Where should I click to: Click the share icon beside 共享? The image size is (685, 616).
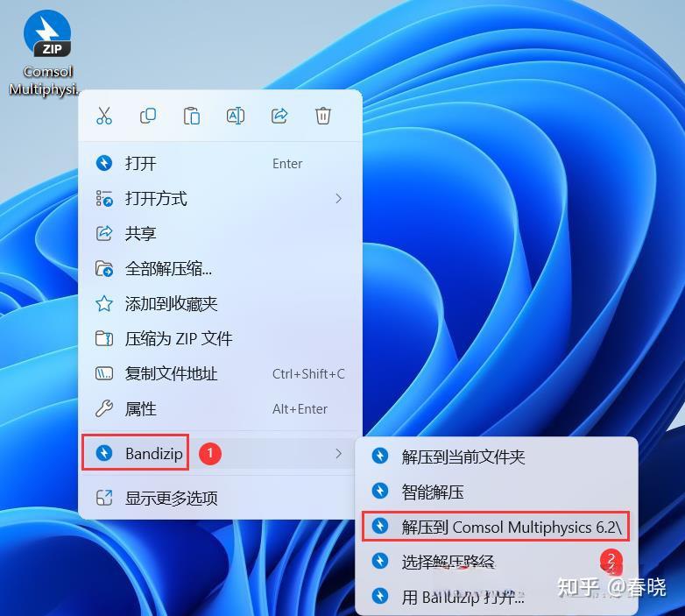pyautogui.click(x=104, y=233)
